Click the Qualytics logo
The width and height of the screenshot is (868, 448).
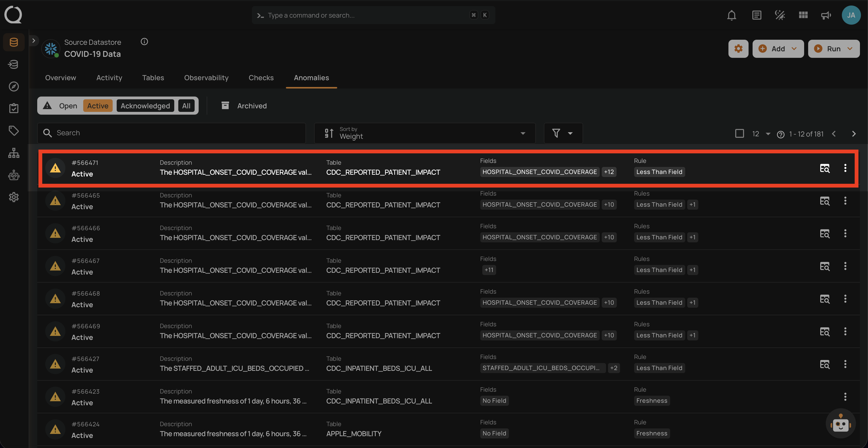(13, 15)
